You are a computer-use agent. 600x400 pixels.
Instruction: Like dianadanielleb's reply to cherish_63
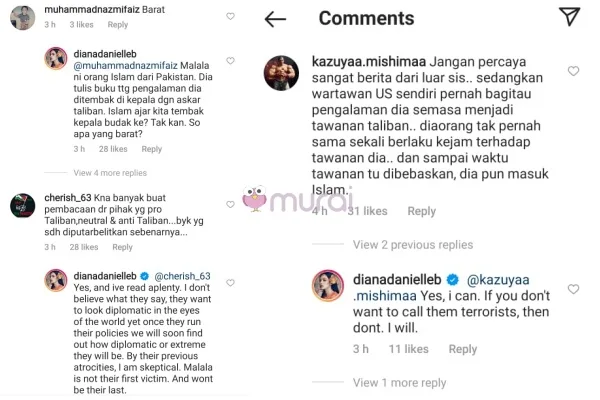click(x=230, y=282)
